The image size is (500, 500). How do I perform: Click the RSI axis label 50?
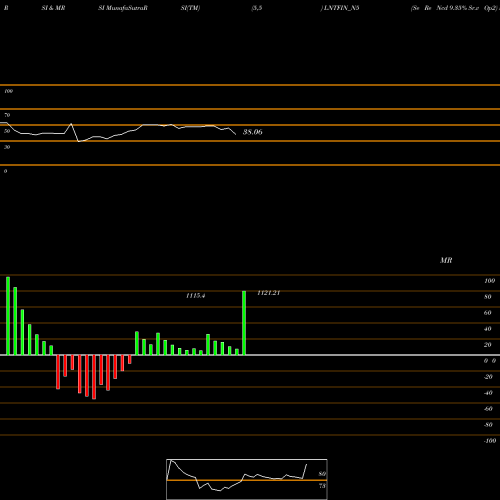click(x=7, y=131)
